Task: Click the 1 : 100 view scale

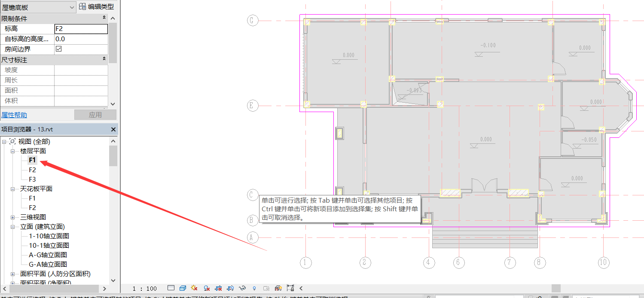Action: click(145, 288)
